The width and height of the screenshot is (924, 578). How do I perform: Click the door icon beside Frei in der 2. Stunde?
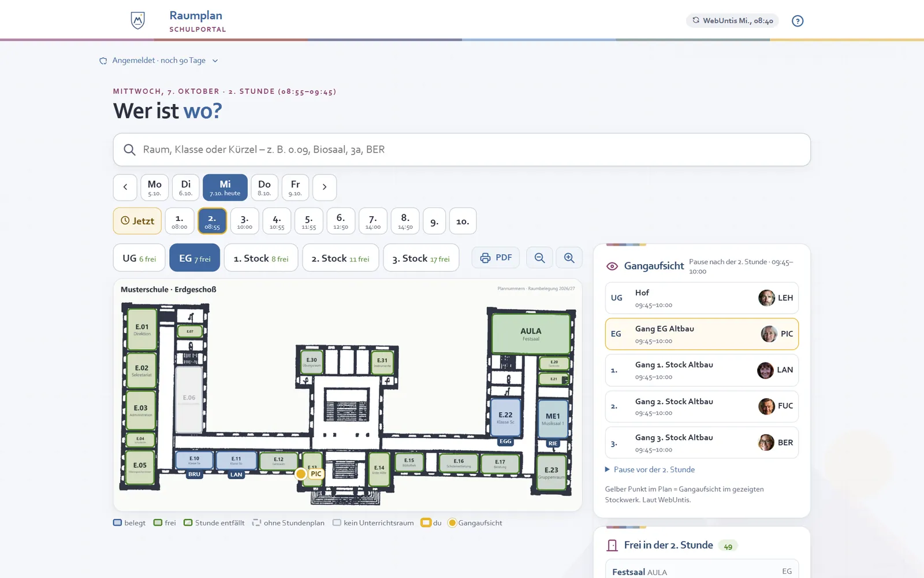click(612, 546)
